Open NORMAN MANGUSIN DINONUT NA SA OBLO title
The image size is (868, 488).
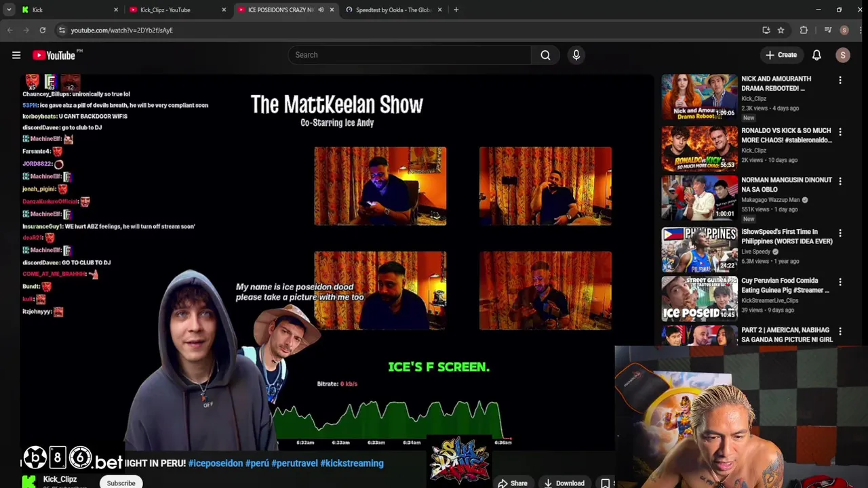786,184
